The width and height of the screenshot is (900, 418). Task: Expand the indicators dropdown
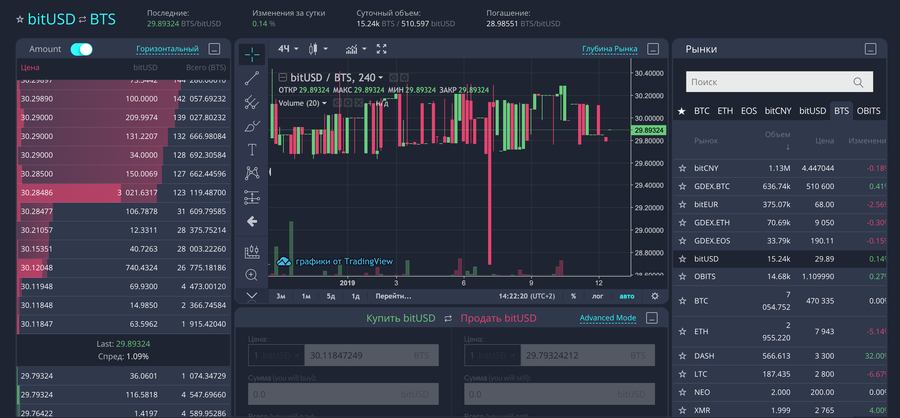[x=355, y=48]
